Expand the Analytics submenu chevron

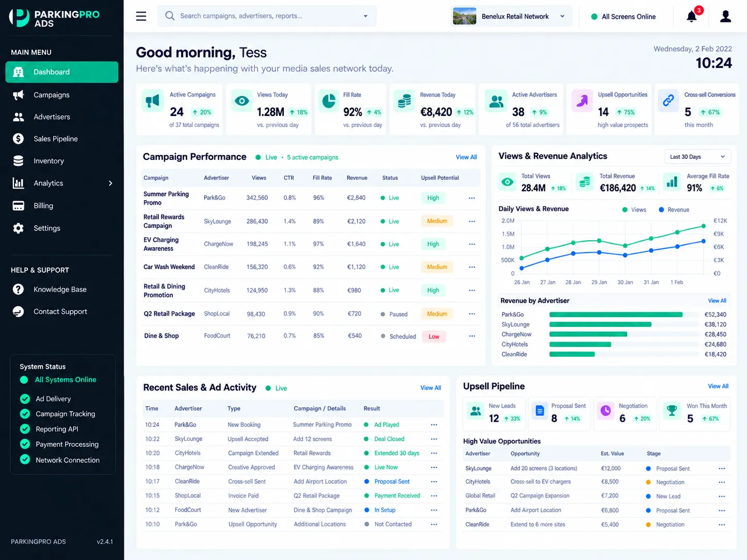(110, 183)
